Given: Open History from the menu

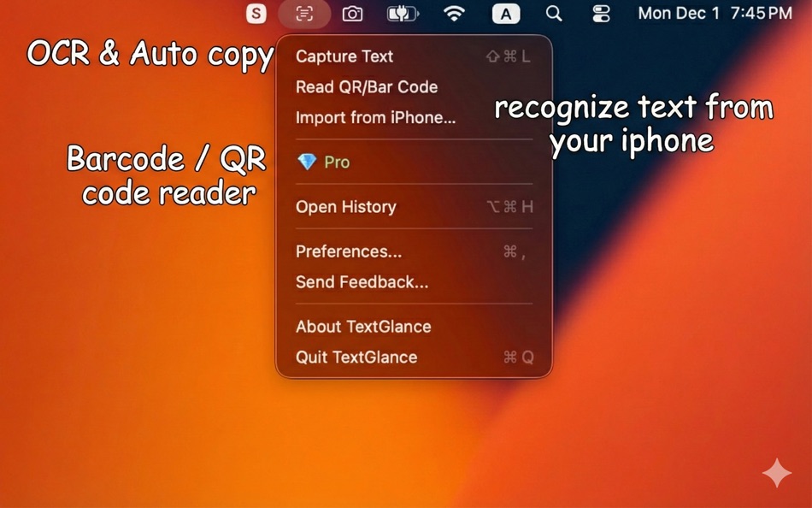Looking at the screenshot, I should click(x=345, y=207).
